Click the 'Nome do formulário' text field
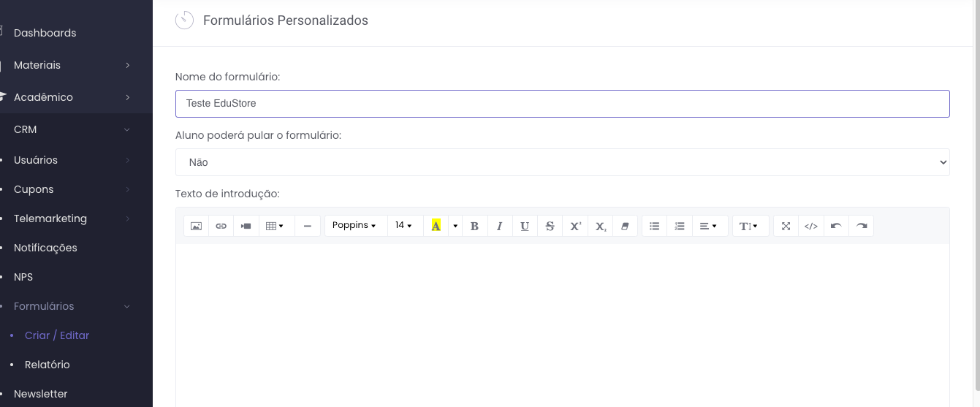980x407 pixels. coord(562,104)
